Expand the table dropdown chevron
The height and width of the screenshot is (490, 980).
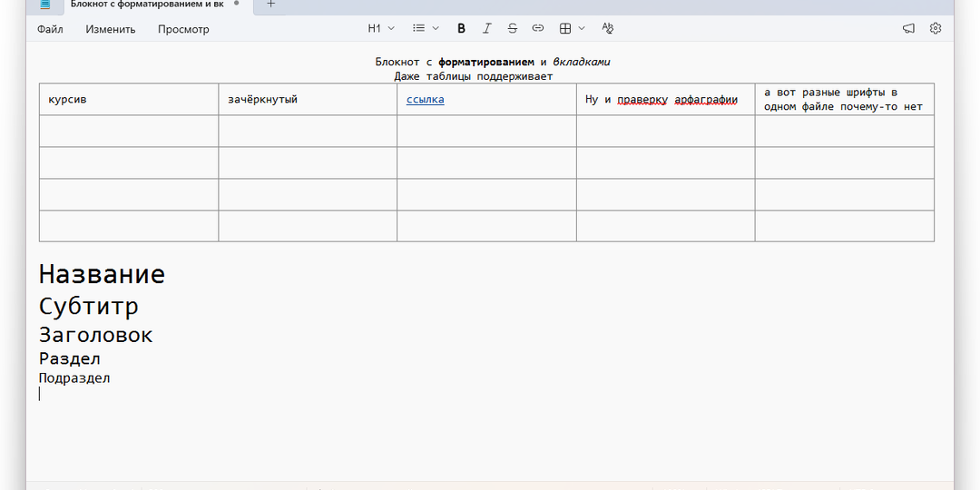click(582, 28)
